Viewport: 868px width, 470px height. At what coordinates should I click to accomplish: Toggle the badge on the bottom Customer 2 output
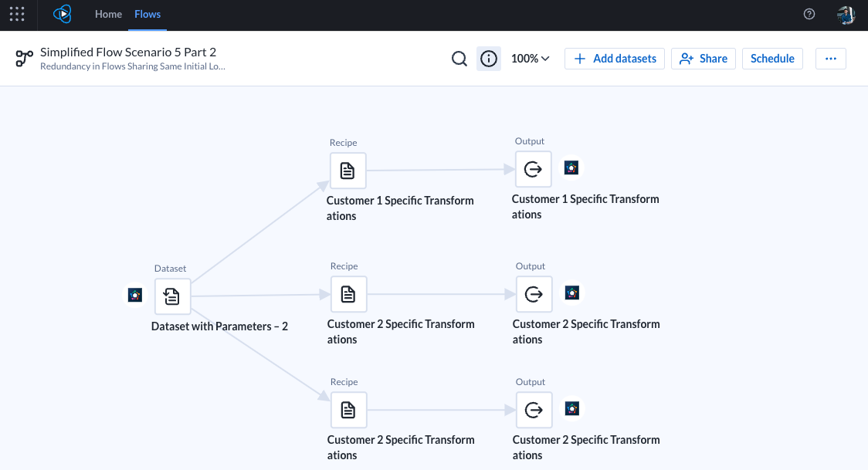pyautogui.click(x=571, y=409)
